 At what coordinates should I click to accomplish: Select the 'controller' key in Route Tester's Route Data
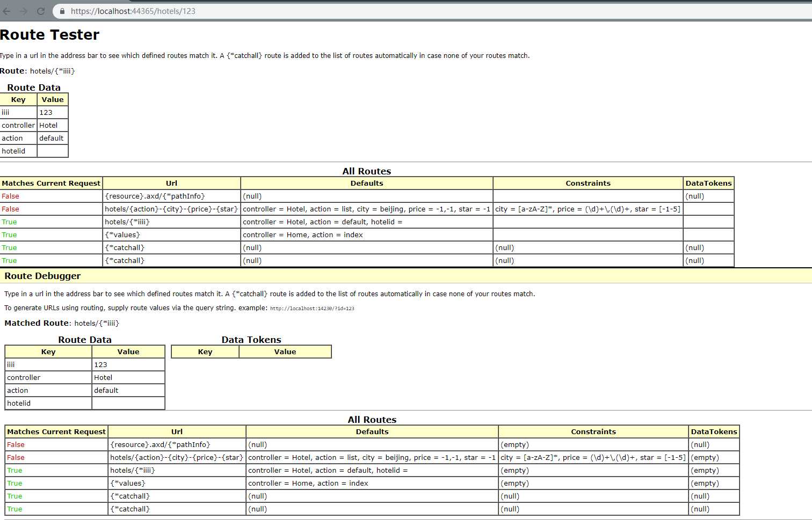pos(18,125)
